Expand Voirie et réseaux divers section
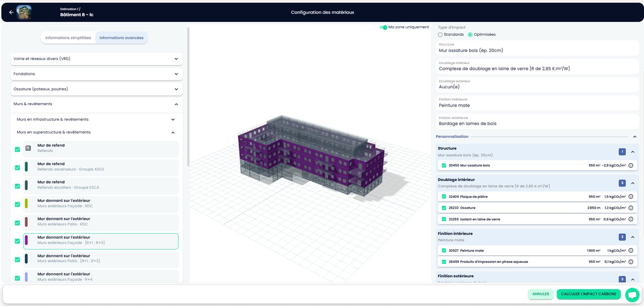 97,59
